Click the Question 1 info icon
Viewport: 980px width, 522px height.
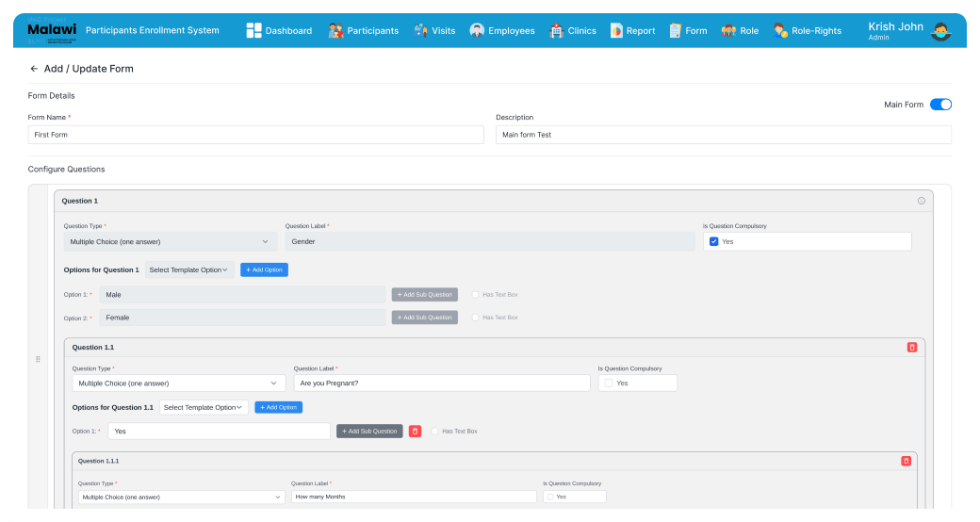(x=922, y=201)
